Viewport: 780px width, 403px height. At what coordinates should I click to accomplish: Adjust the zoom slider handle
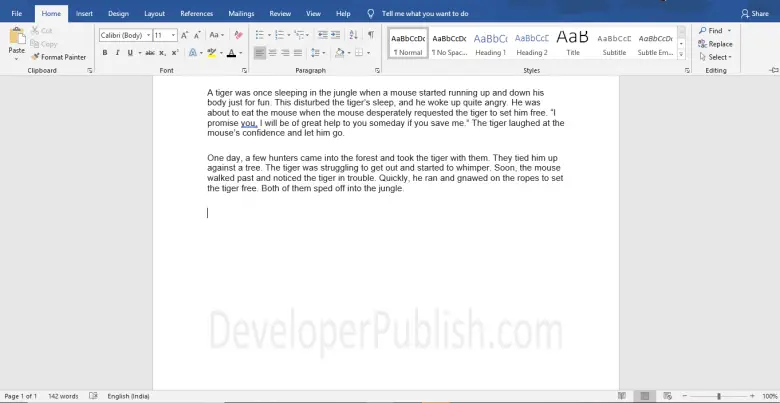[x=718, y=396]
